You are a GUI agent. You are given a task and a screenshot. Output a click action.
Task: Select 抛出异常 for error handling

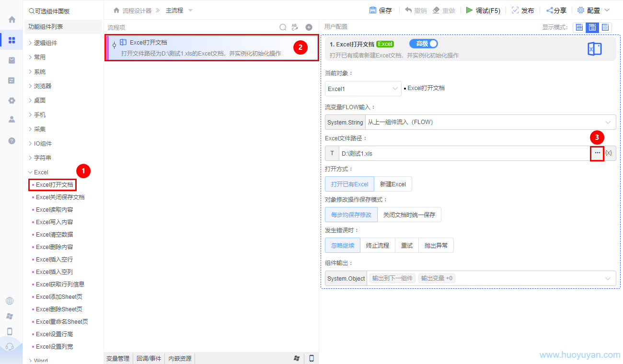pyautogui.click(x=436, y=245)
